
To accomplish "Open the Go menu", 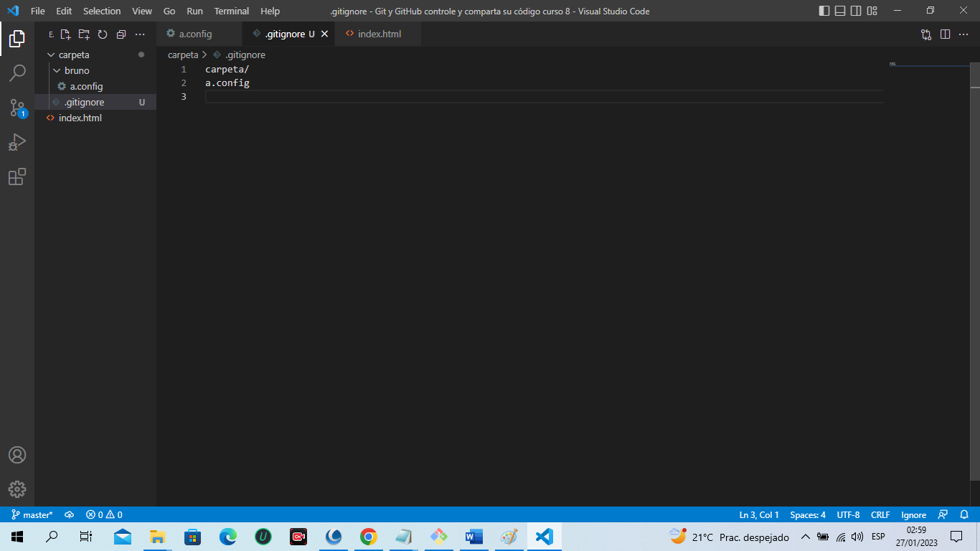I will pyautogui.click(x=169, y=11).
